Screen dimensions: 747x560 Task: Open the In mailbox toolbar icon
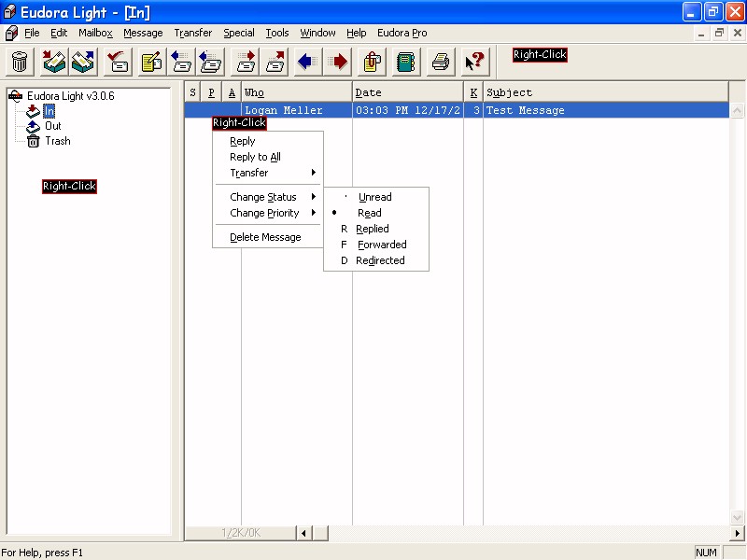click(54, 62)
